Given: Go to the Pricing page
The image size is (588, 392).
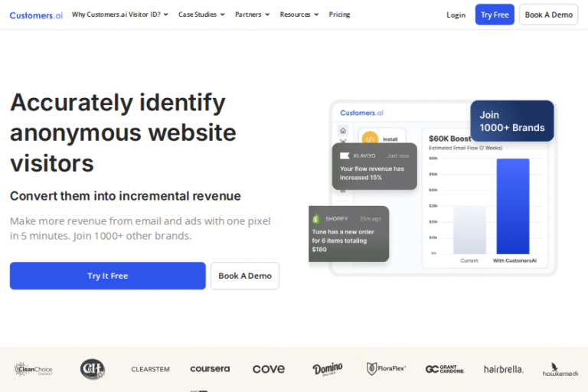Looking at the screenshot, I should point(339,15).
